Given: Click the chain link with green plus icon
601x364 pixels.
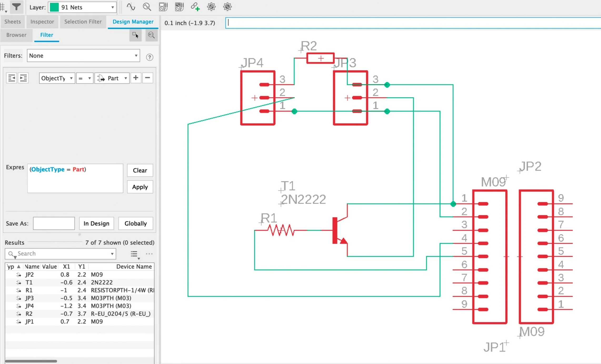Looking at the screenshot, I should point(195,7).
